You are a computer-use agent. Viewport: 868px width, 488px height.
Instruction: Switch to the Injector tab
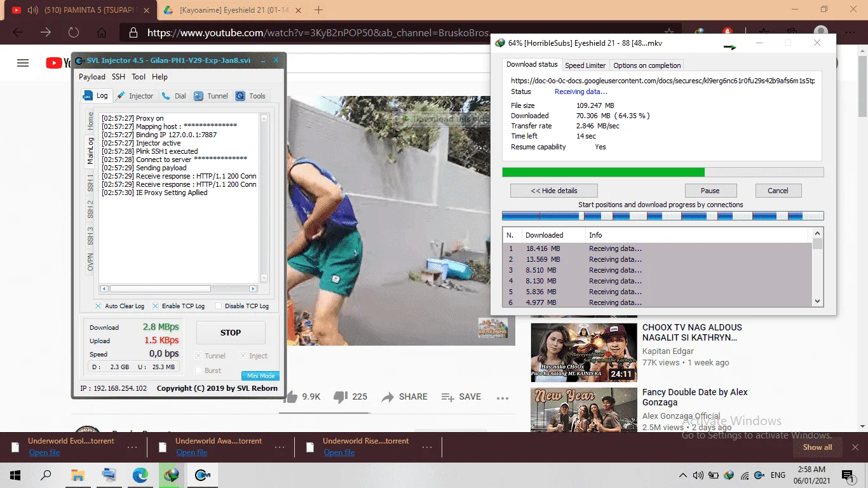click(x=135, y=96)
